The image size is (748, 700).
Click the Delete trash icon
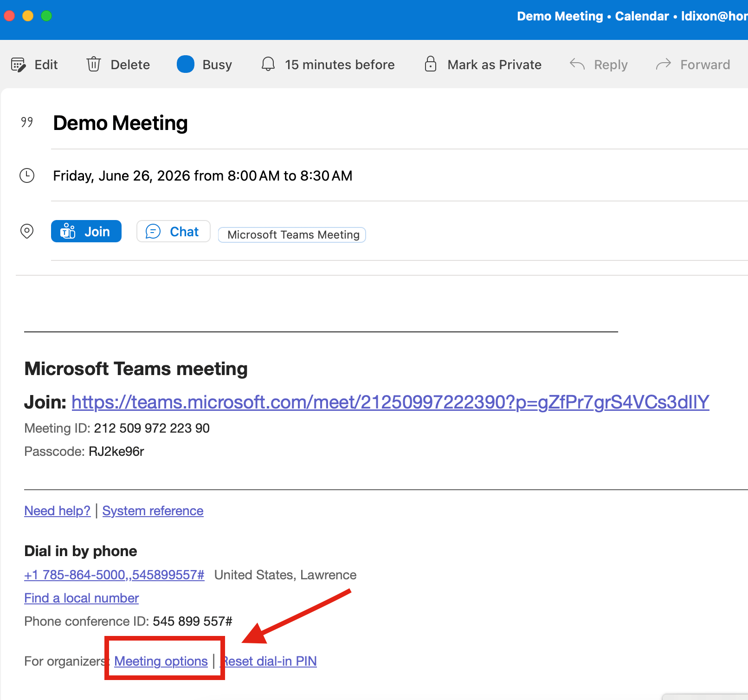94,64
